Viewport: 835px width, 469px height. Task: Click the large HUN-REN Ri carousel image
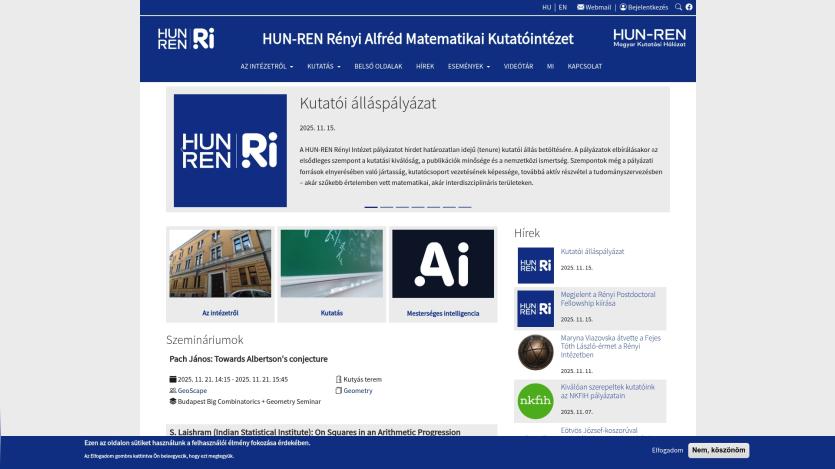(230, 151)
